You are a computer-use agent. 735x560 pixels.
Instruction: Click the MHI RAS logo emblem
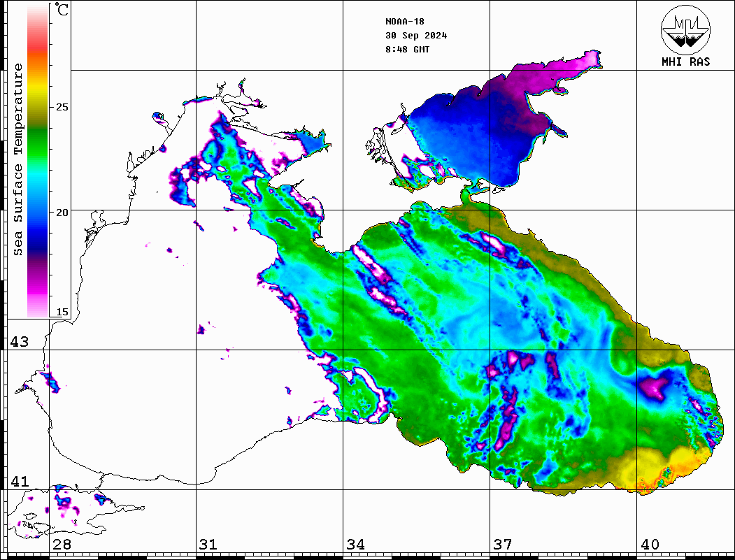point(685,29)
